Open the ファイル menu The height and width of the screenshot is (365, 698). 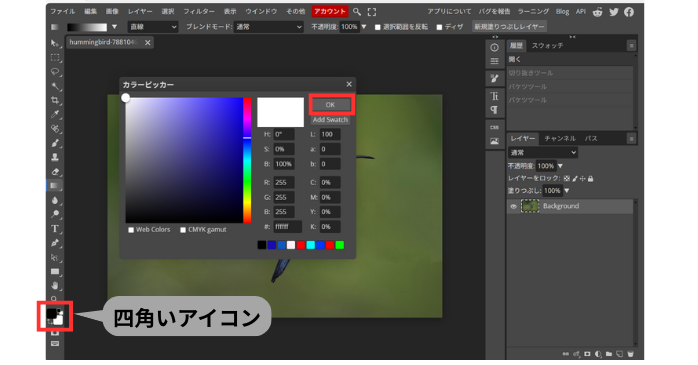click(x=63, y=12)
